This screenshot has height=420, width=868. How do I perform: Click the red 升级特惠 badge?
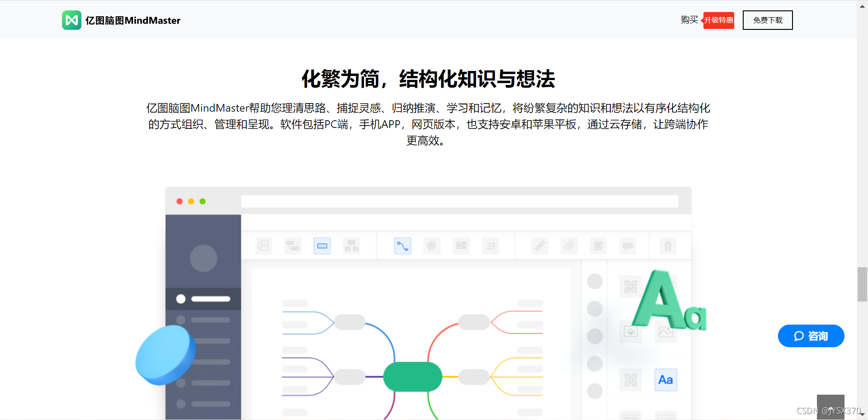(718, 20)
